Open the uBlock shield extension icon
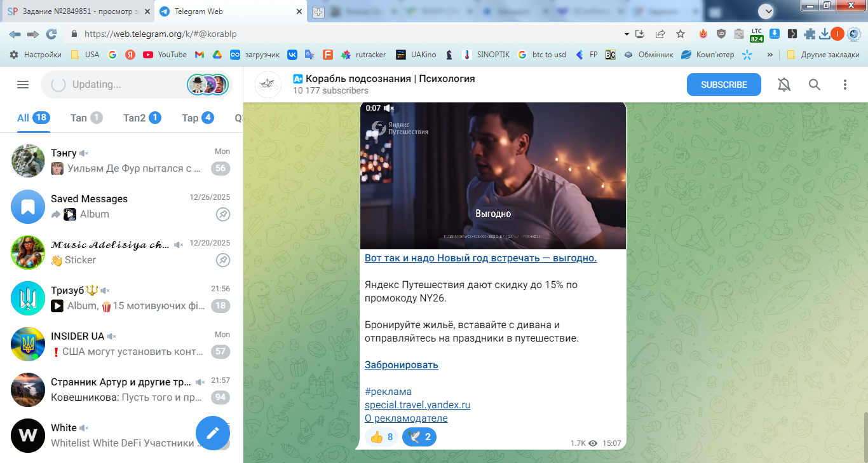Screen dimensions: 868x463 (x=721, y=34)
